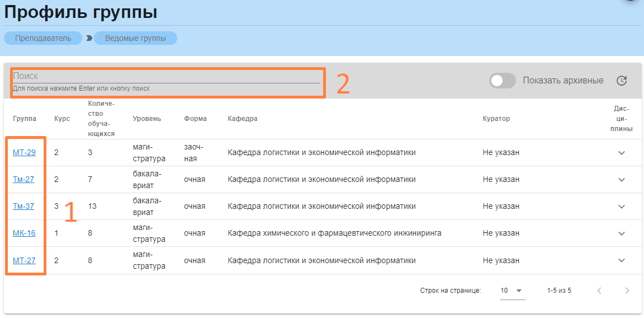Click the refresh table icon

click(x=622, y=81)
